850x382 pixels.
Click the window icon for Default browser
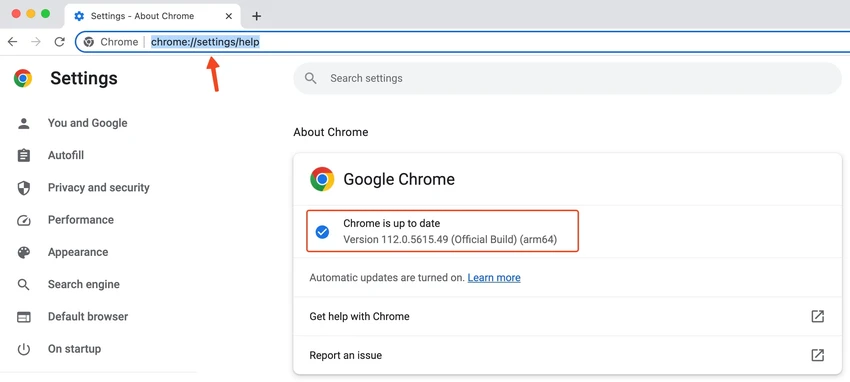tap(23, 317)
